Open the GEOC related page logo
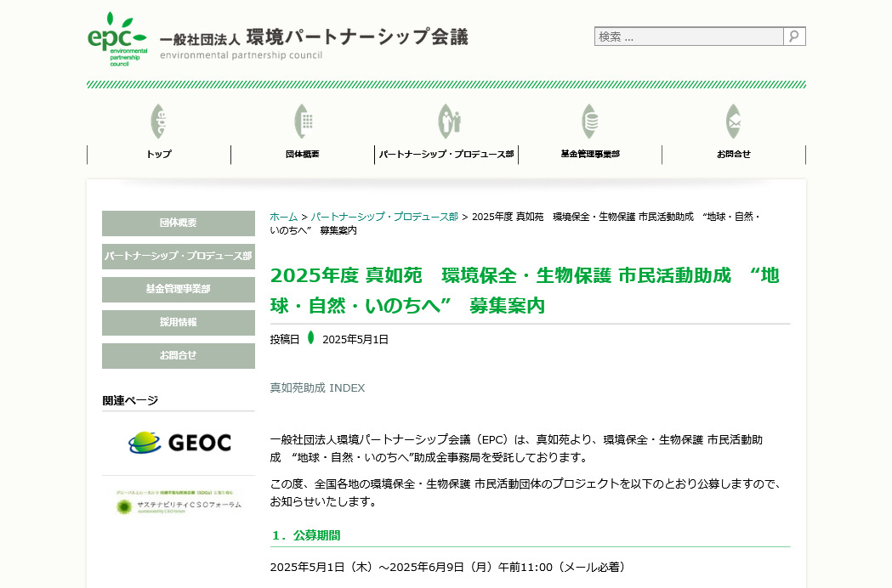 [178, 442]
